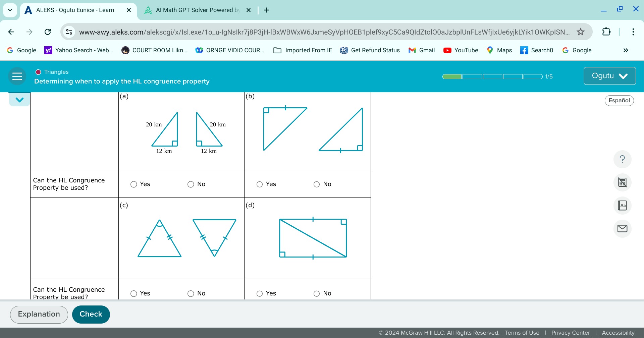Open Google bookmark on the left
The width and height of the screenshot is (644, 338).
coord(21,50)
